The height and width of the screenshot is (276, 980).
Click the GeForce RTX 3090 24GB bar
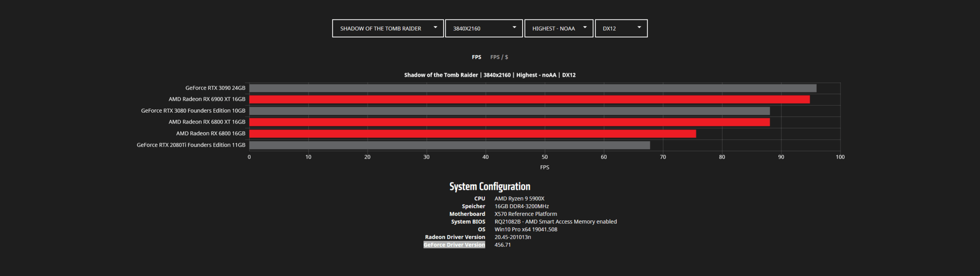(x=533, y=88)
